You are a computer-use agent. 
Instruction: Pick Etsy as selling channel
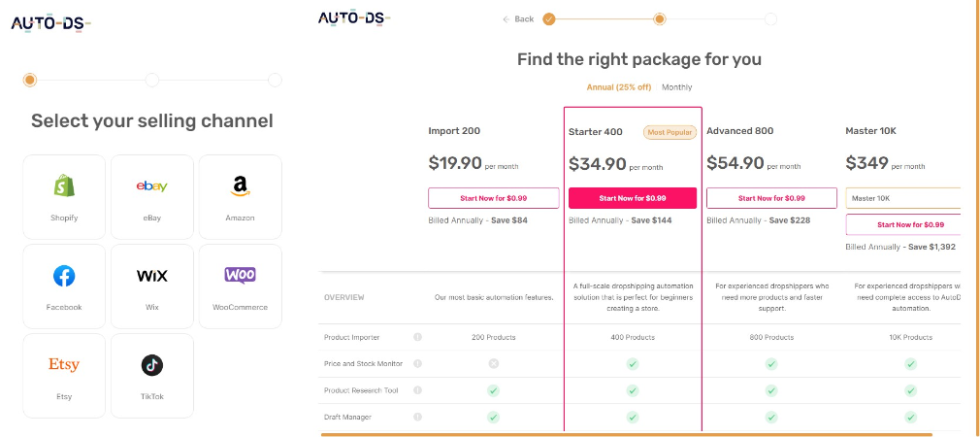pos(64,365)
